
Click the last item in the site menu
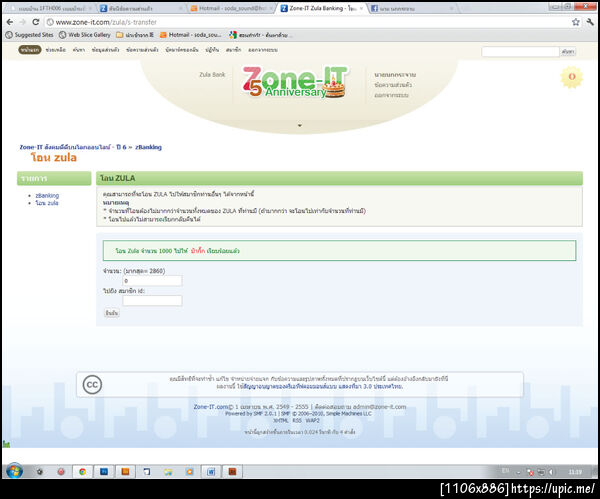pos(263,50)
